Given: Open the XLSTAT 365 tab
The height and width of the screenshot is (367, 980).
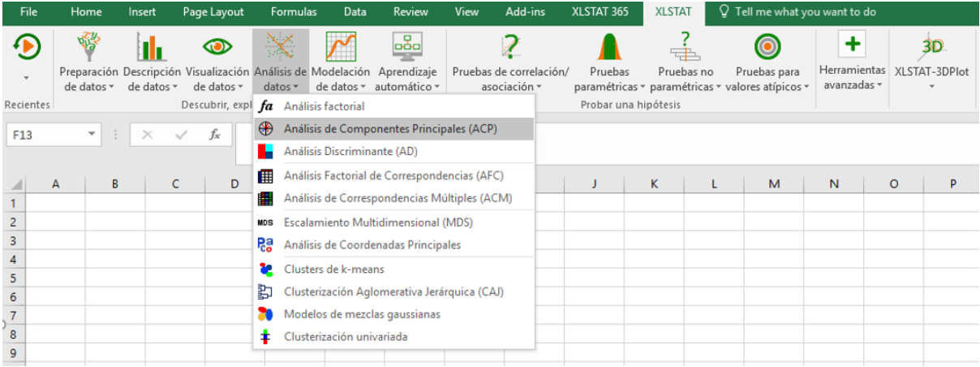Looking at the screenshot, I should click(x=599, y=12).
